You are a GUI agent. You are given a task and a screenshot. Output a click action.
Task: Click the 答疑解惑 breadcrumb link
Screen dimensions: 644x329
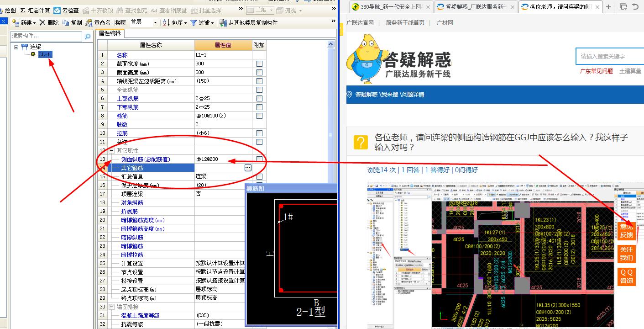(367, 95)
